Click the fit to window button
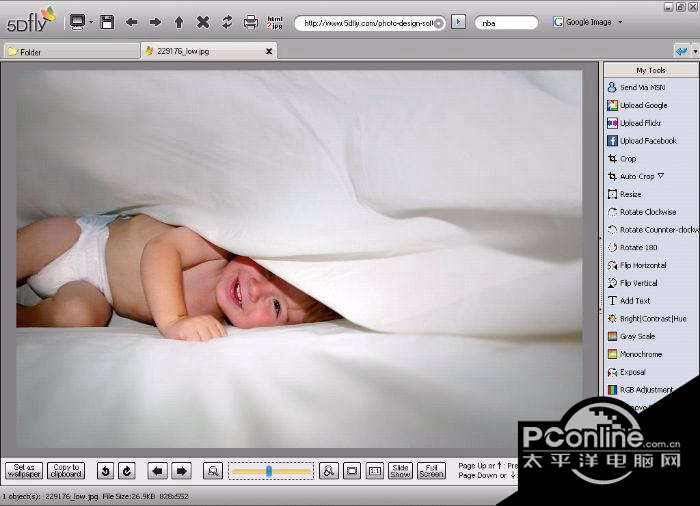Screen dimensions: 700x506 coord(352,471)
